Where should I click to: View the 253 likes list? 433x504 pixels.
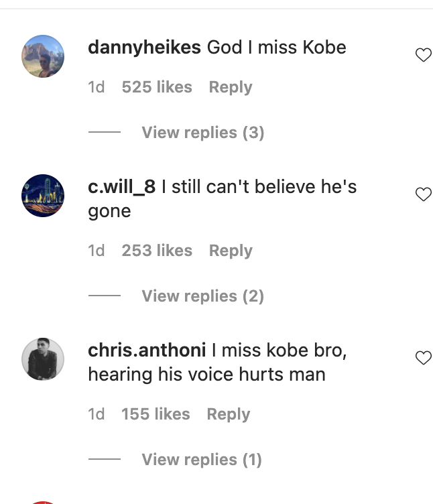point(157,251)
